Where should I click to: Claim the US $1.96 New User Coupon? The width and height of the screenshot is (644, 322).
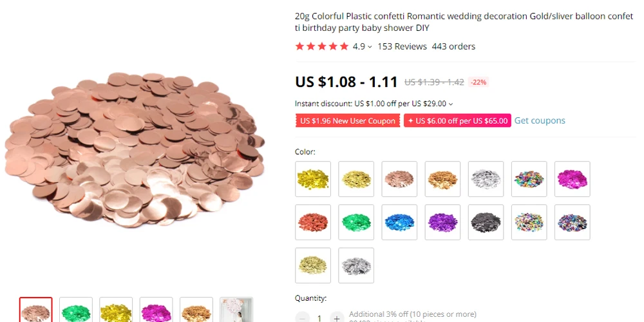click(x=348, y=121)
